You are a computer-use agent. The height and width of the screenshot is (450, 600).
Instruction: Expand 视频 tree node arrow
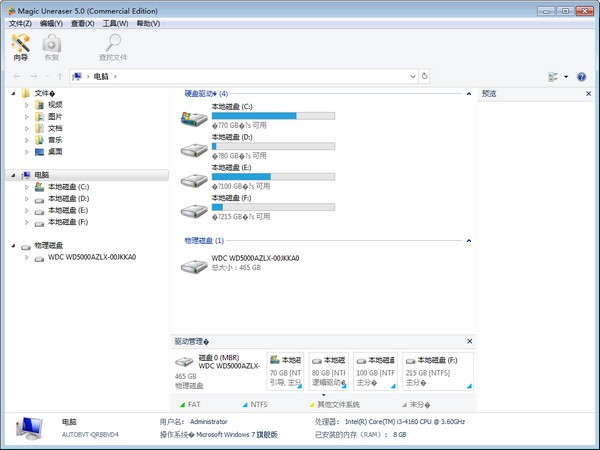tap(26, 105)
